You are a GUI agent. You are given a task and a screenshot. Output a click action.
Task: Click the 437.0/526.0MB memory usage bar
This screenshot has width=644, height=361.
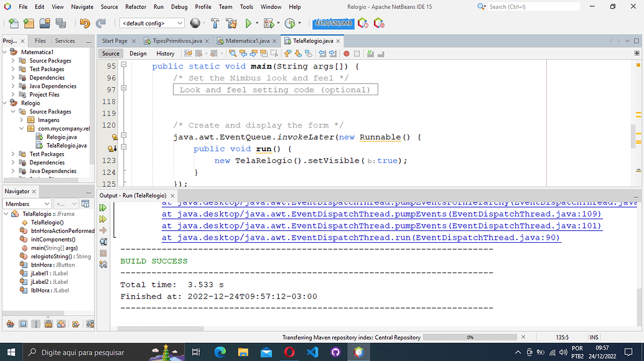click(x=334, y=23)
